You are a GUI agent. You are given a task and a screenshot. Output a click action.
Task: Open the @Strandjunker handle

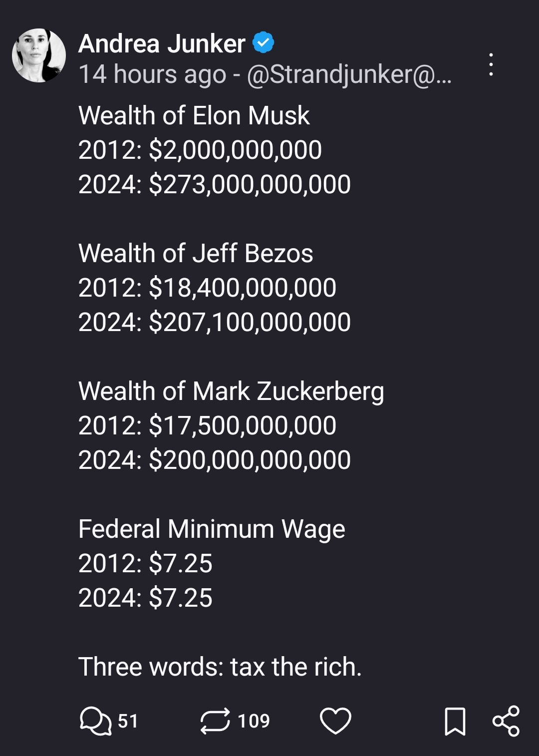click(349, 74)
